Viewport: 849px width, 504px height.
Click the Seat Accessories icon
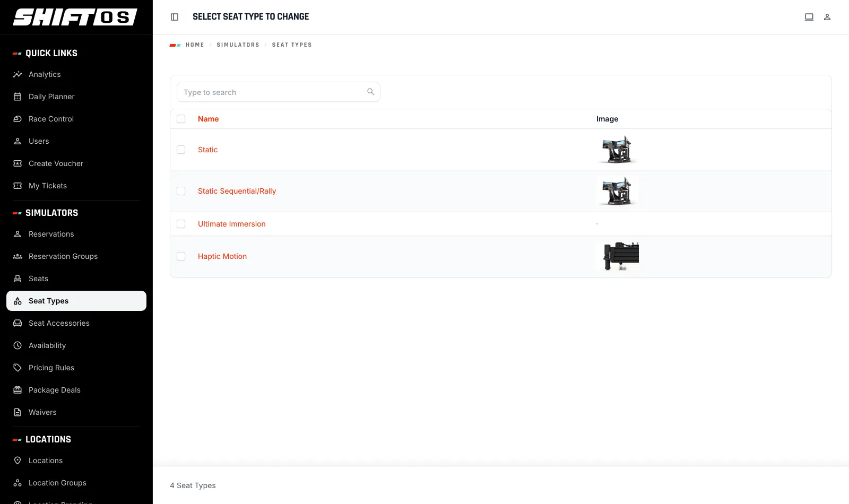[18, 323]
